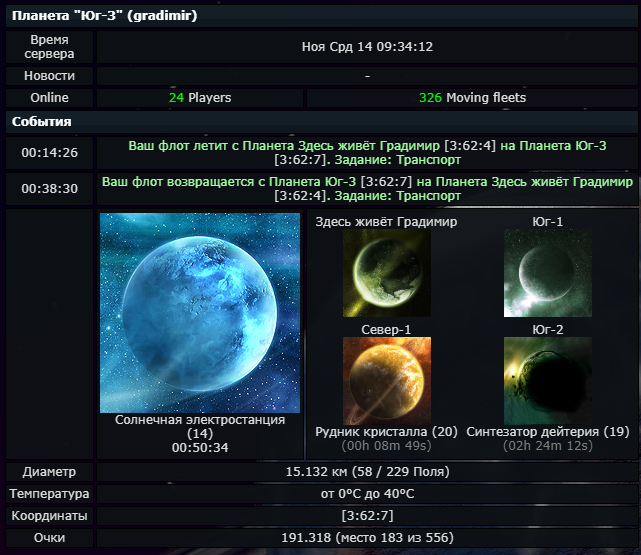641x555 pixels.
Task: Click the Здесь живёт Градимир name label
Action: click(386, 222)
